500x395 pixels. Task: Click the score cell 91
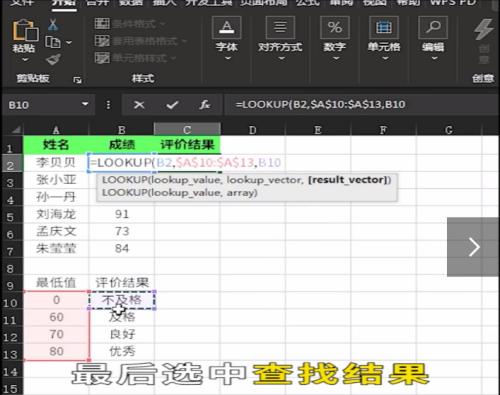(x=122, y=214)
